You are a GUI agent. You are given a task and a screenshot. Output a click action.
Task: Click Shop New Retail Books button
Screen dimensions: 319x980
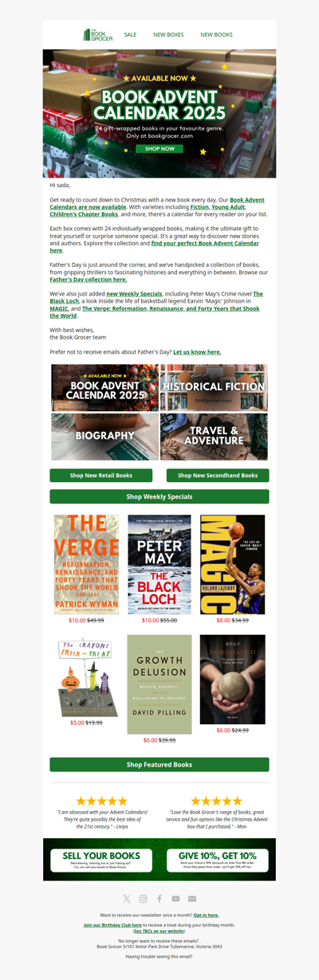pyautogui.click(x=101, y=476)
